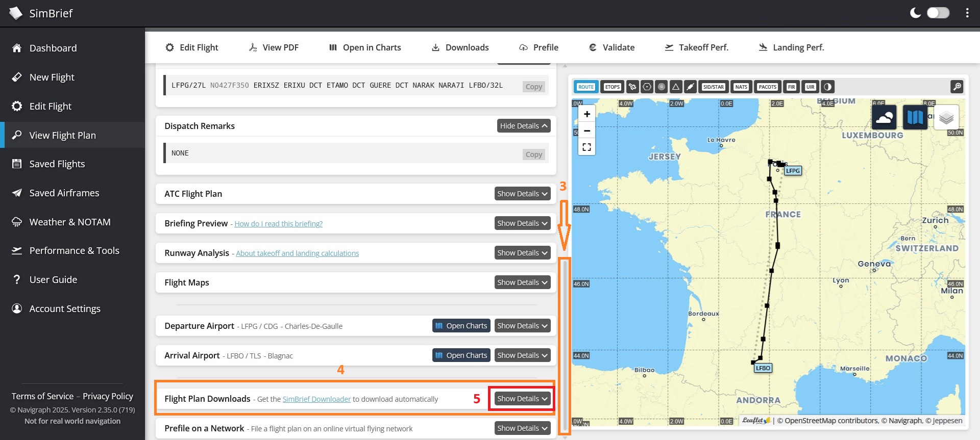Click the triangle waypoint icon in map toolbar
The height and width of the screenshot is (440, 980).
(x=676, y=87)
